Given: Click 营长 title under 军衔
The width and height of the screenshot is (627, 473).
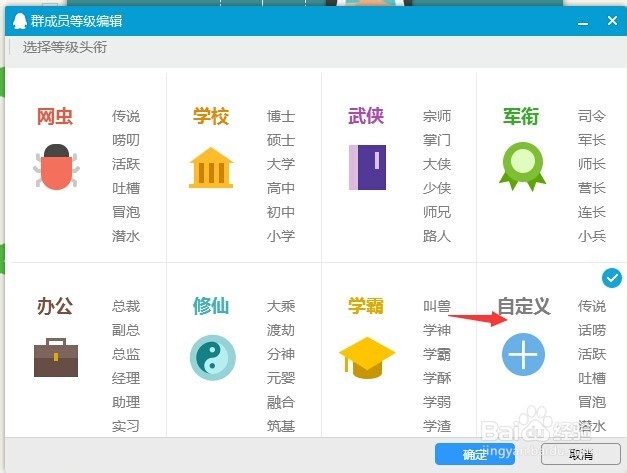Looking at the screenshot, I should (592, 188).
